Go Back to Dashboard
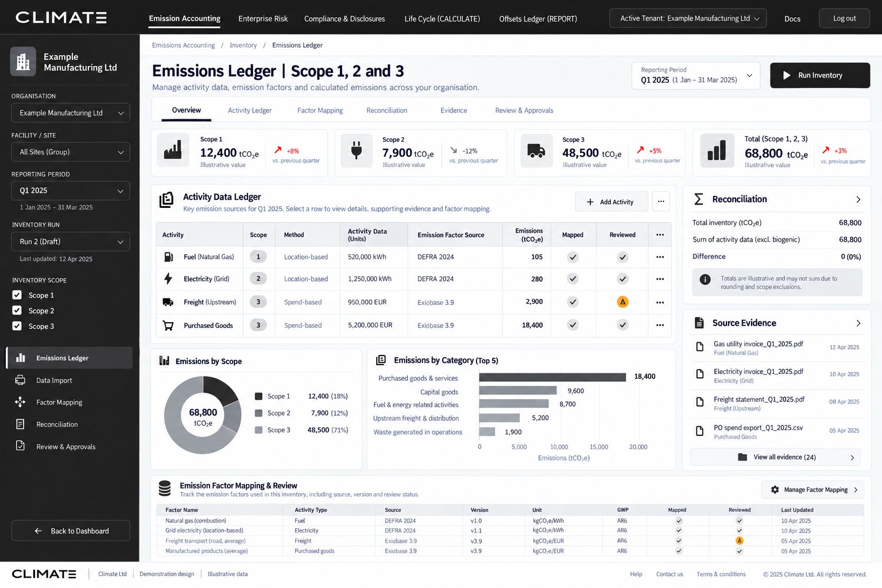The height and width of the screenshot is (588, 882). 71,531
